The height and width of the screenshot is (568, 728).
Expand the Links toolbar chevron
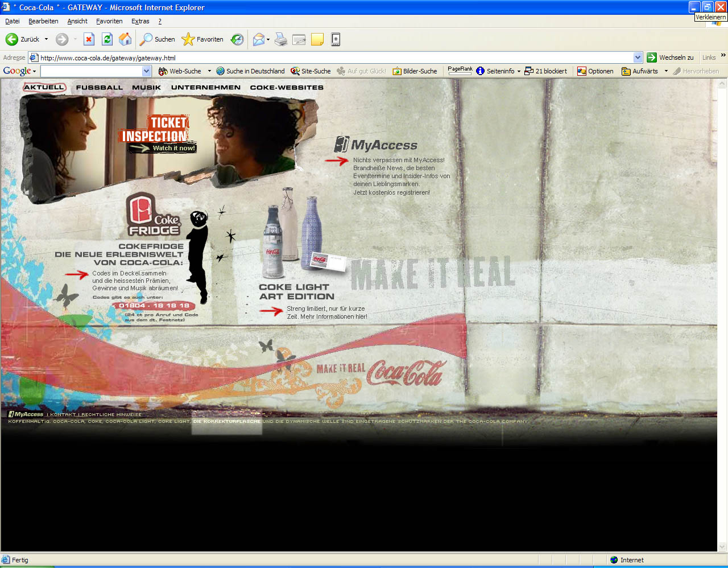click(723, 56)
